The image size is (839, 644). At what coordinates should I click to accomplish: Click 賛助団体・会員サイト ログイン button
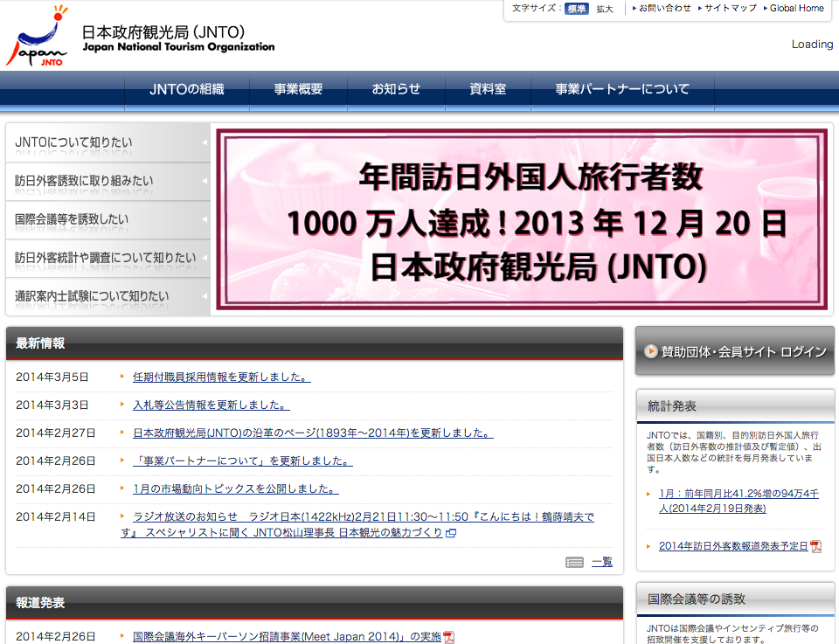pyautogui.click(x=735, y=351)
